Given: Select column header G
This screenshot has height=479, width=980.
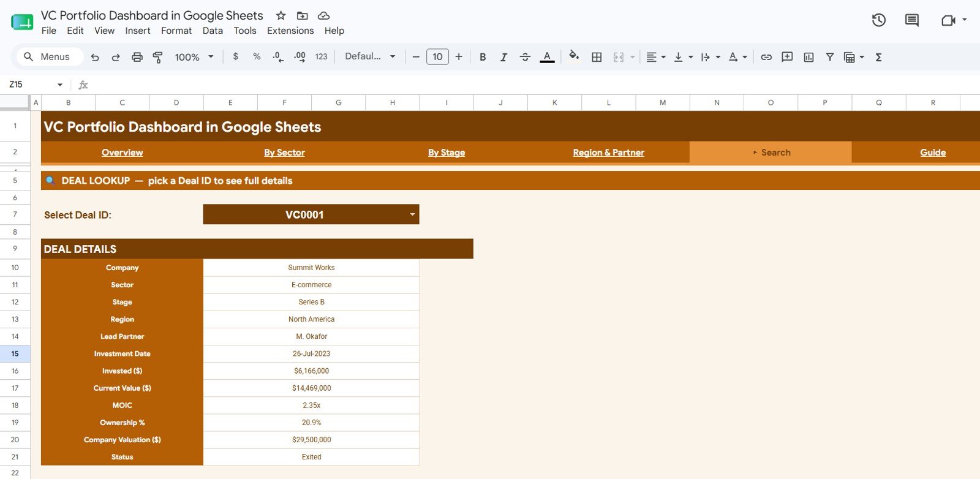Looking at the screenshot, I should (339, 103).
